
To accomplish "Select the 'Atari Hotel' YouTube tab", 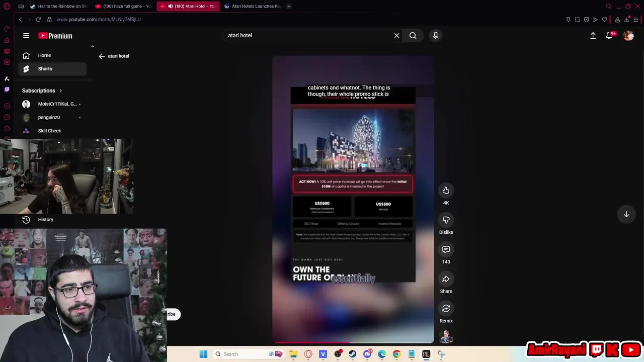I will click(x=189, y=6).
